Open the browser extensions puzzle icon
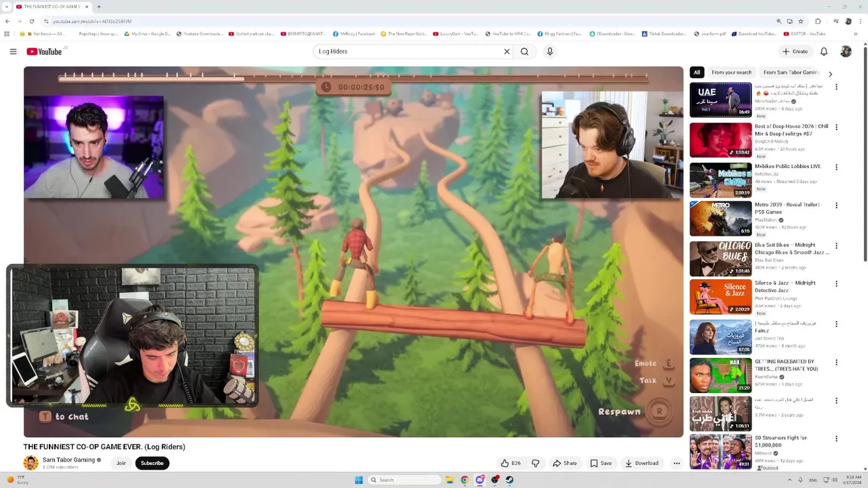868x488 pixels. pos(818,21)
